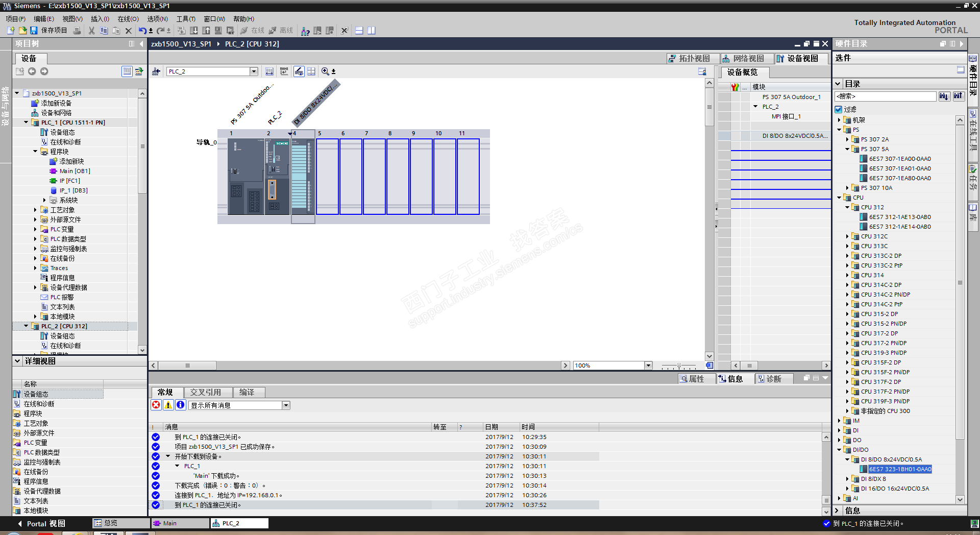Click the Portal 视图 button
This screenshot has height=535, width=980.
click(x=41, y=523)
